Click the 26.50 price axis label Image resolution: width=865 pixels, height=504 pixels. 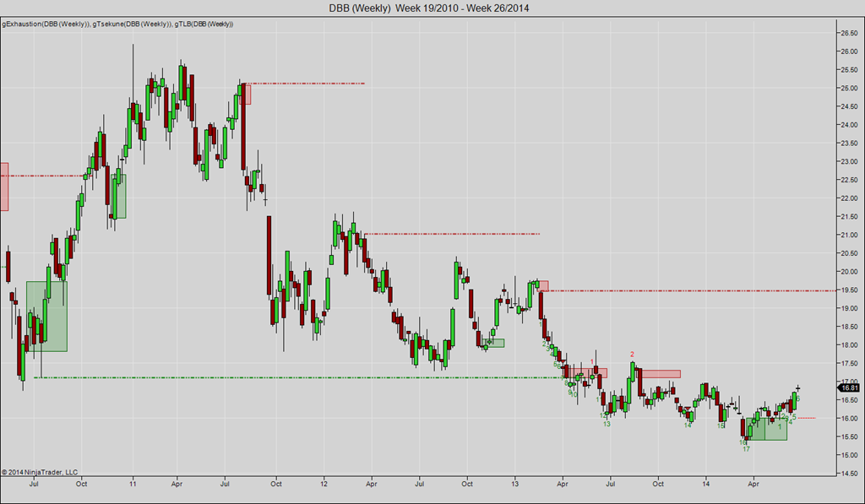848,33
